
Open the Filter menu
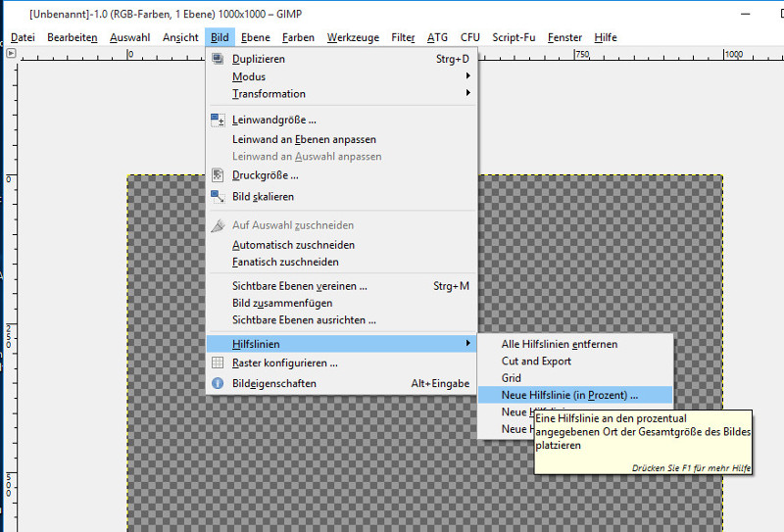[403, 37]
